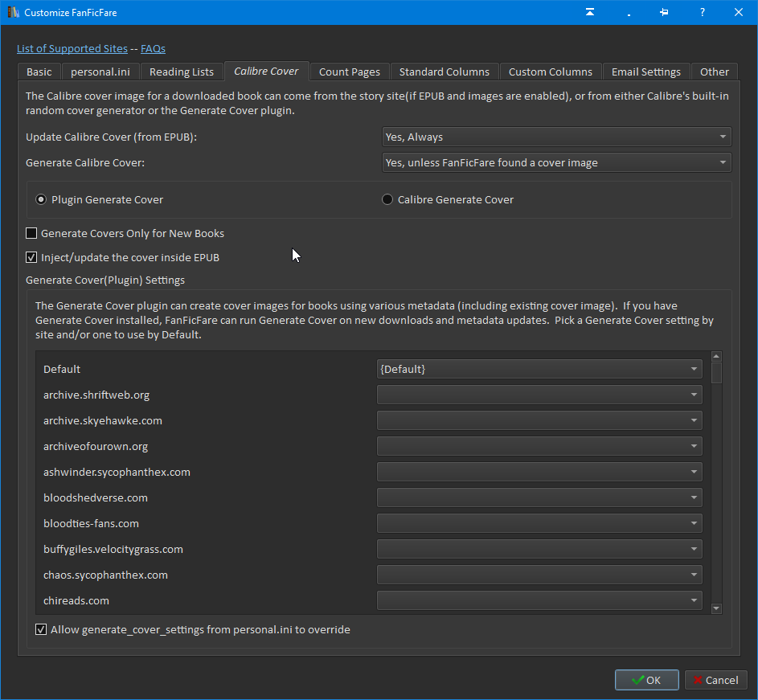Click the FanFicFare books icon in the title bar
The height and width of the screenshot is (700, 758).
(13, 12)
